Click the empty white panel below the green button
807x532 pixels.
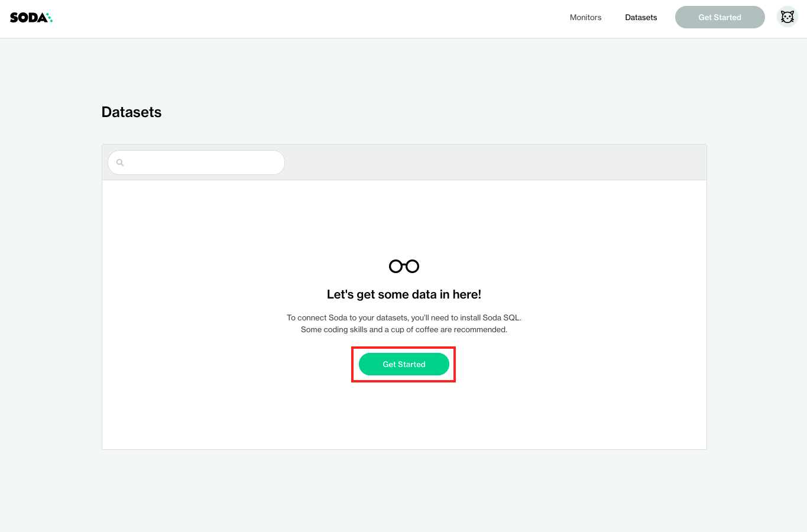pyautogui.click(x=404, y=417)
